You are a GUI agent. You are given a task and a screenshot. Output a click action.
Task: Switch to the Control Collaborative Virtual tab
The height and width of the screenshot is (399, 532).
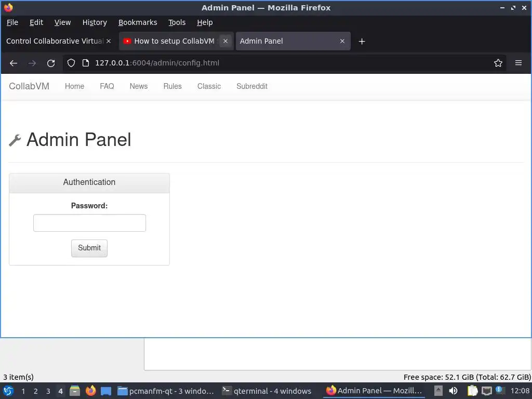pos(58,41)
